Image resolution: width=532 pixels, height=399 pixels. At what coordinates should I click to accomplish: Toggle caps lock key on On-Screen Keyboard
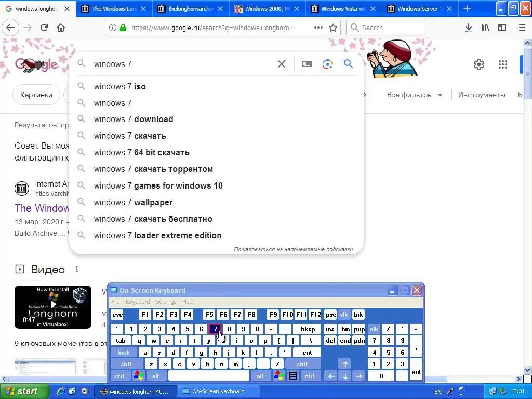point(124,353)
